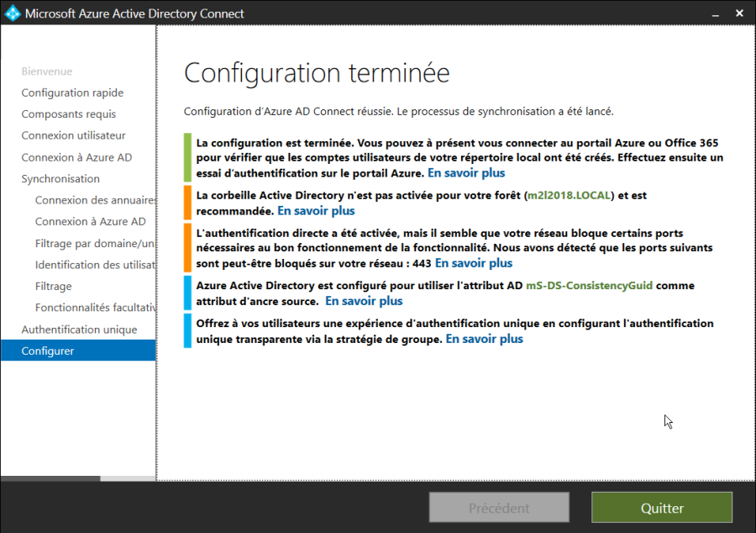Viewport: 756px width, 533px height.
Task: Select the highlighted Configurer step
Action: coord(78,351)
